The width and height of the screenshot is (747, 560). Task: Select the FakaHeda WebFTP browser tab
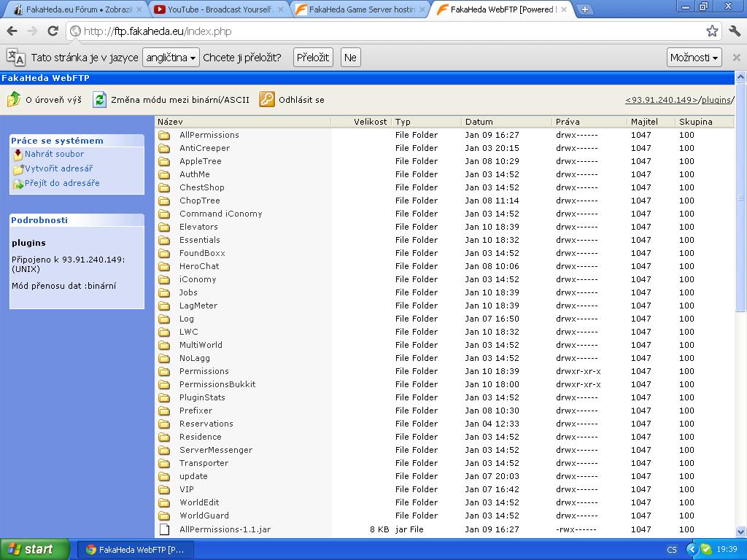(x=502, y=9)
